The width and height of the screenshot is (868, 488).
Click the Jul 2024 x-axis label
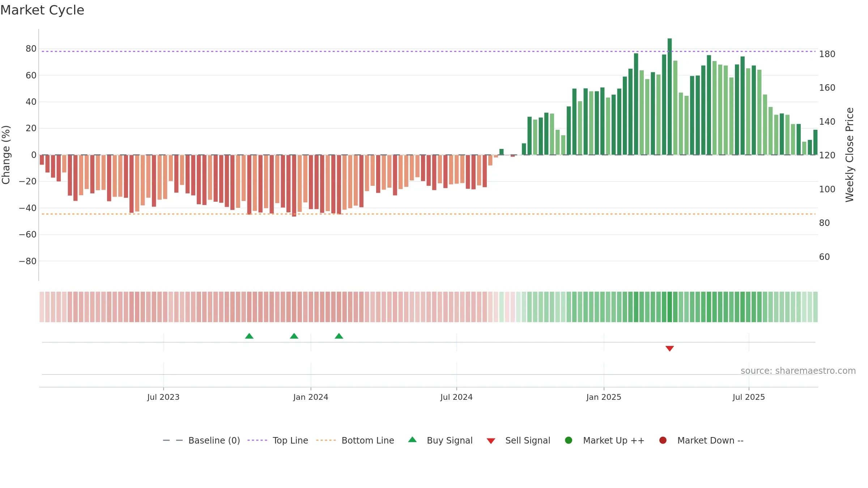[x=456, y=397]
